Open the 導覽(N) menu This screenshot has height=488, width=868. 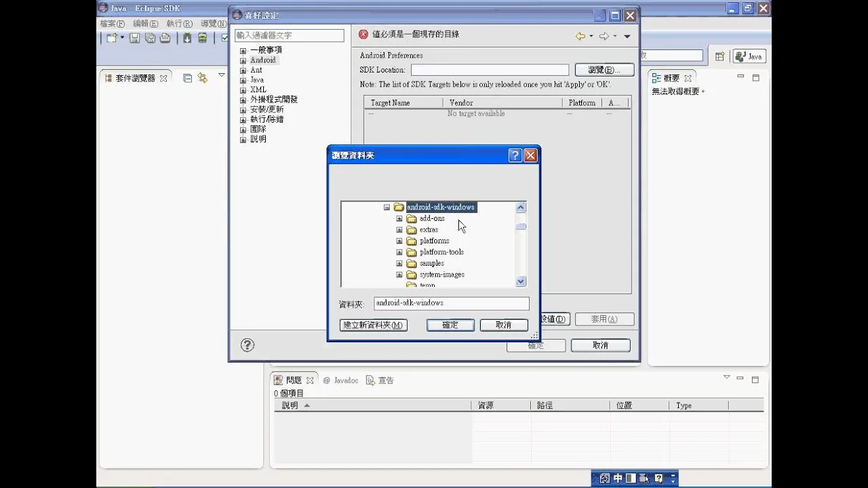pos(213,24)
